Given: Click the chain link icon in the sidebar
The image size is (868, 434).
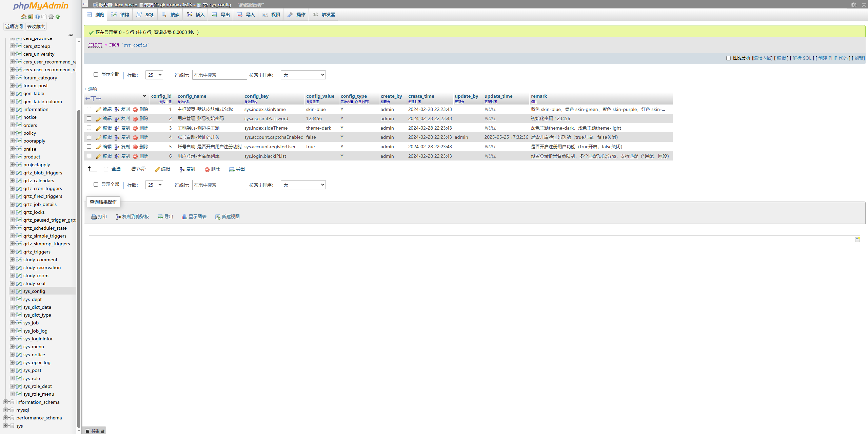Looking at the screenshot, I should click(x=71, y=35).
